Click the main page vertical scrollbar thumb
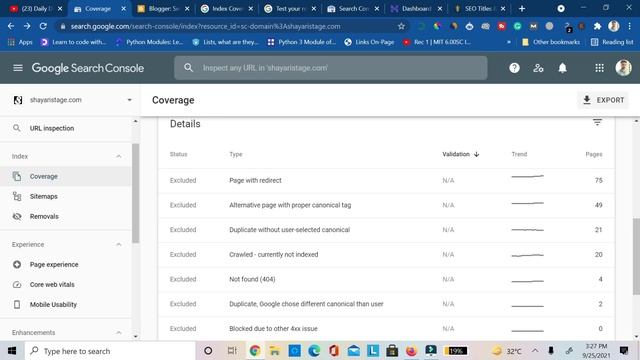The image size is (640, 360). click(x=636, y=256)
